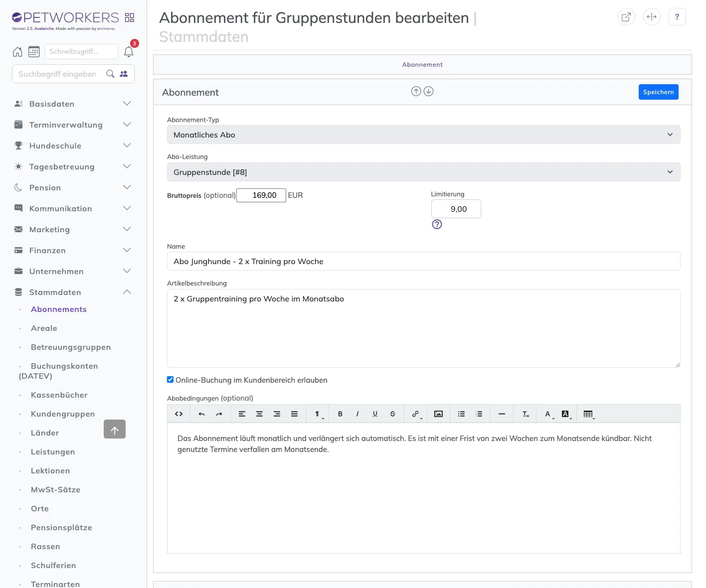Screen dimensions: 706x588
Task: Open the app grid icon beside logo
Action: point(130,17)
